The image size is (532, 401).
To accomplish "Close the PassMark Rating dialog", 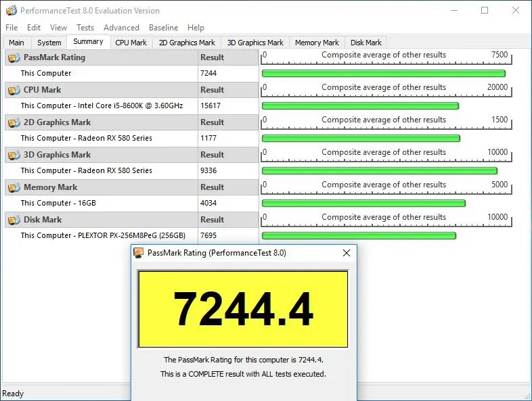I will 347,253.
